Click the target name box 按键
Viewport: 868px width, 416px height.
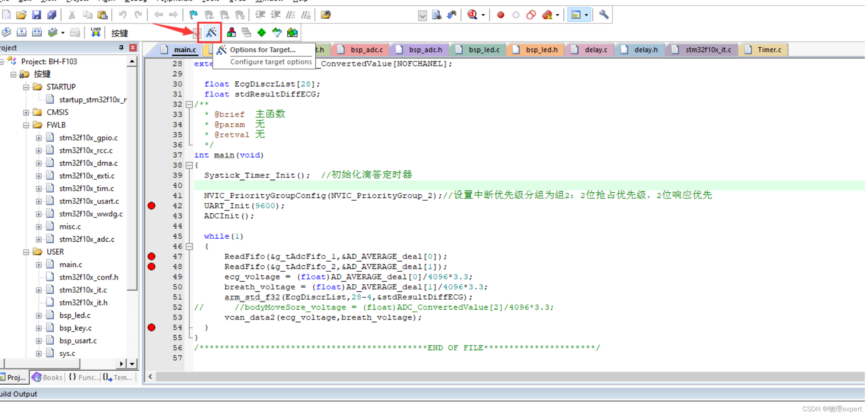click(x=120, y=33)
